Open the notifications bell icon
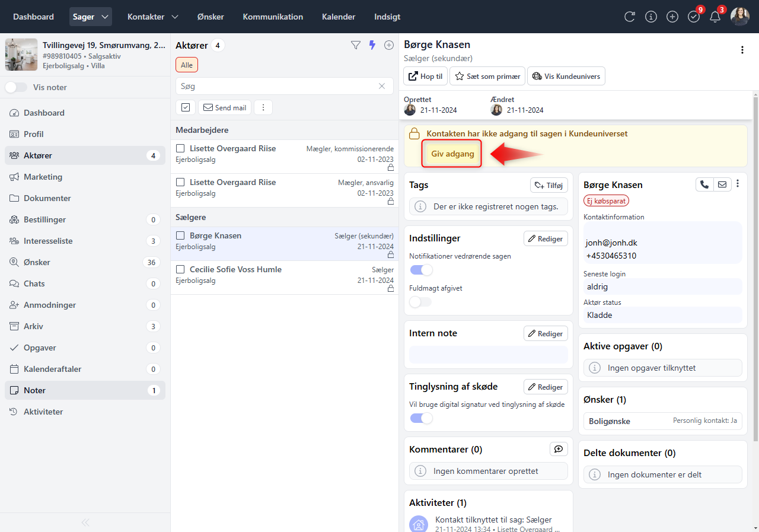This screenshot has height=532, width=759. coord(715,17)
